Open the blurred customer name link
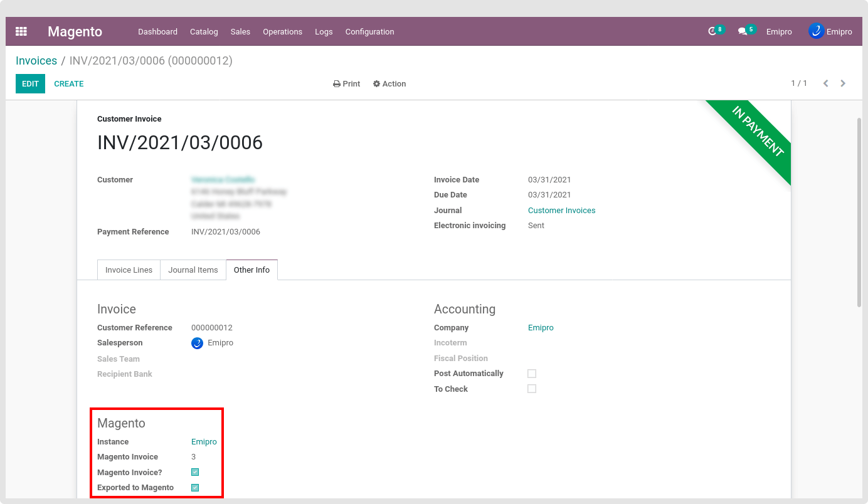Viewport: 868px width, 504px height. 223,179
